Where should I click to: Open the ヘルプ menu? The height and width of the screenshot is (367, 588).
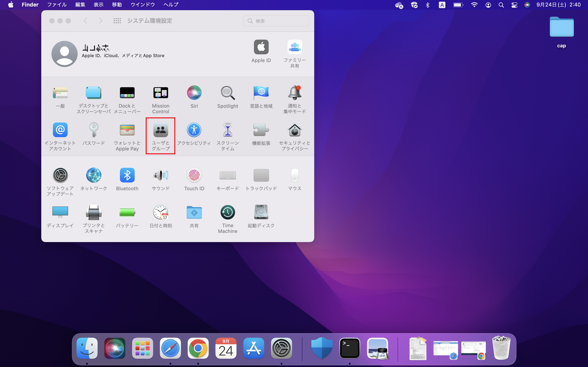[171, 5]
